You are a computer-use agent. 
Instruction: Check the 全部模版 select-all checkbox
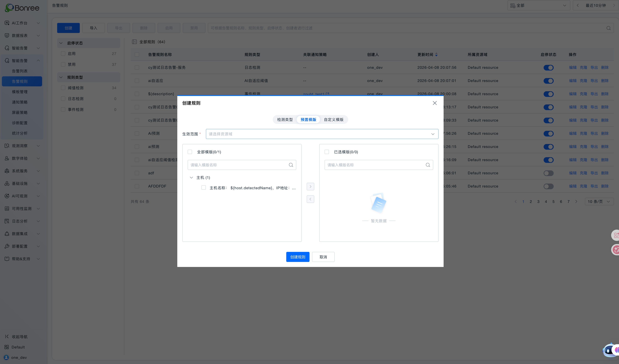point(190,152)
